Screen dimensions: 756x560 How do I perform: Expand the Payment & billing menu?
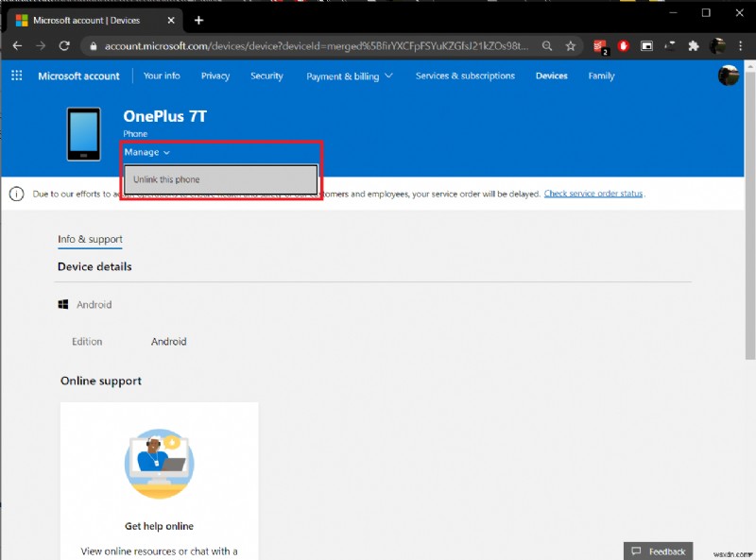point(350,76)
